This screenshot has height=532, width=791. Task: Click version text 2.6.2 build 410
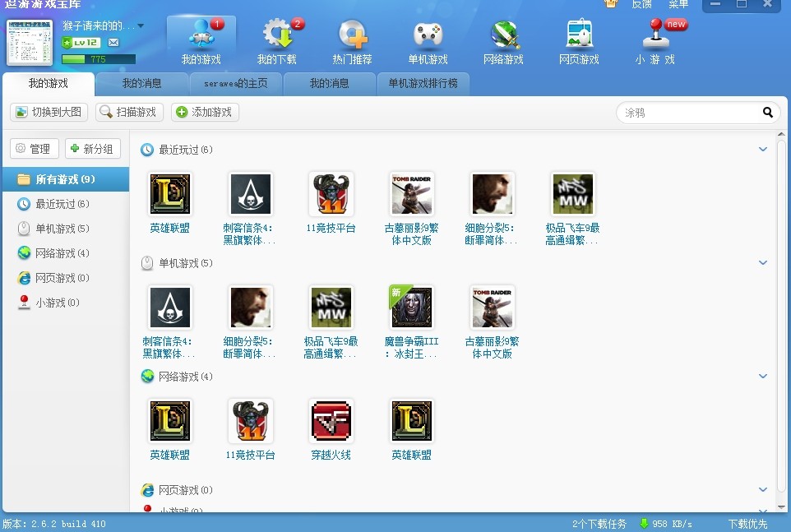(x=54, y=524)
